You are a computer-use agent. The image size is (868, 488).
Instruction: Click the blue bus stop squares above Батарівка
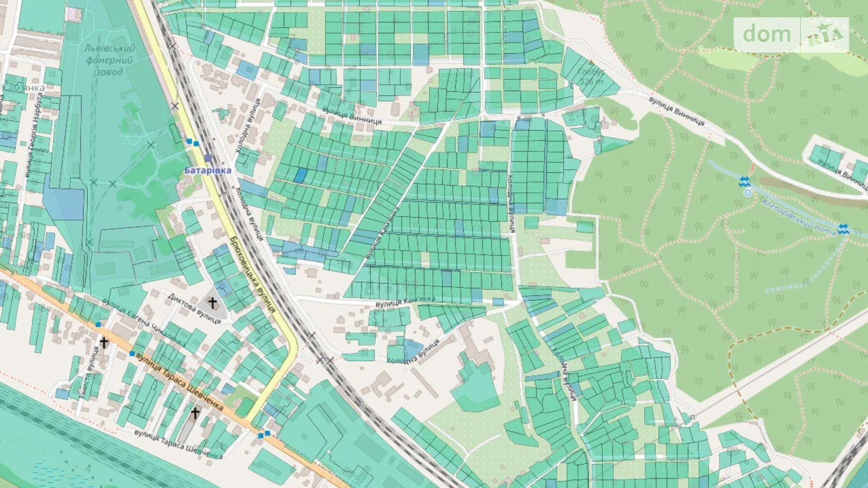[192, 142]
